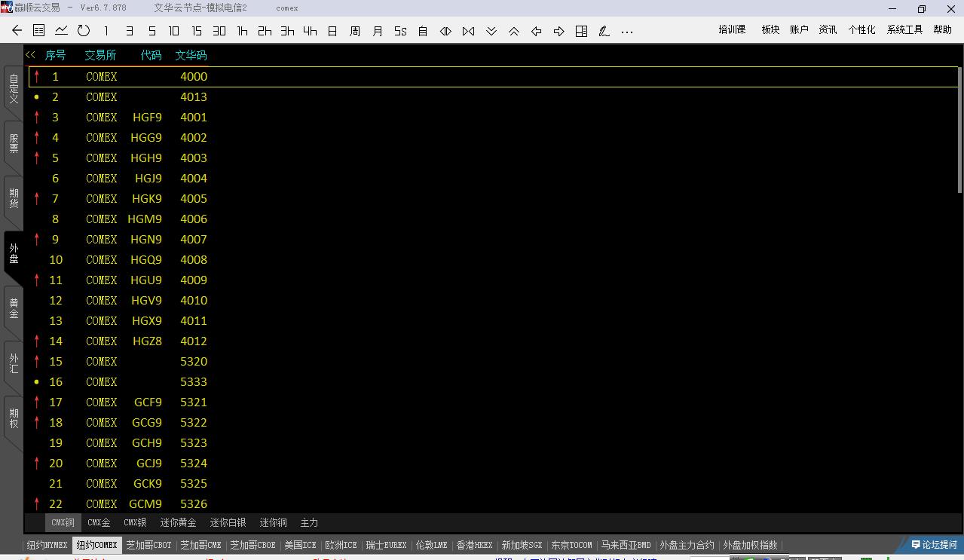Select the 5-minute period button
964x560 pixels.
pos(151,31)
